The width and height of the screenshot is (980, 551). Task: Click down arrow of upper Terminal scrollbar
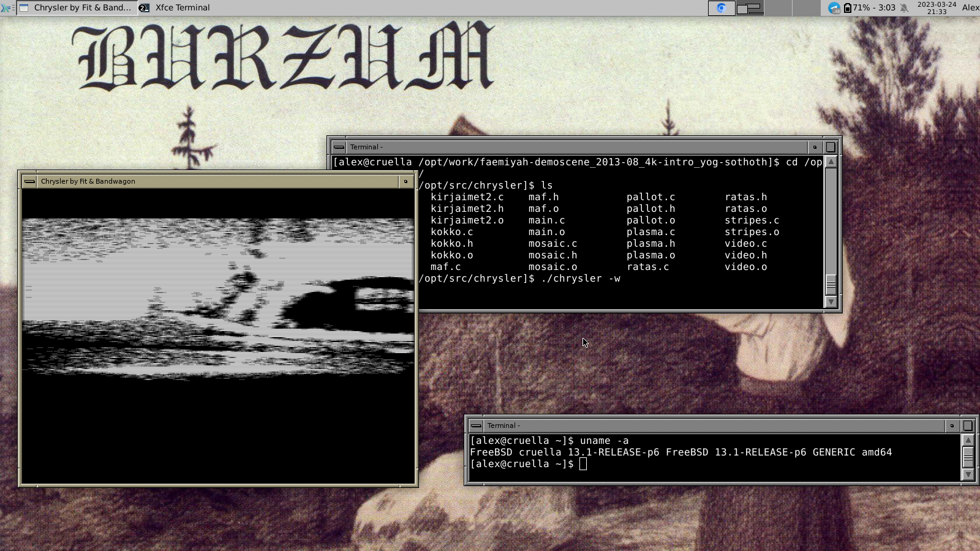click(831, 302)
